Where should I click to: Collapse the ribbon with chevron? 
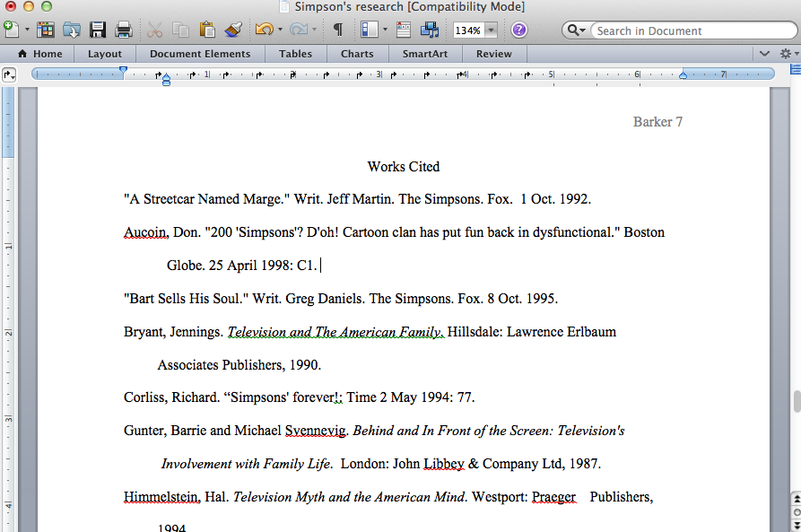pos(764,54)
